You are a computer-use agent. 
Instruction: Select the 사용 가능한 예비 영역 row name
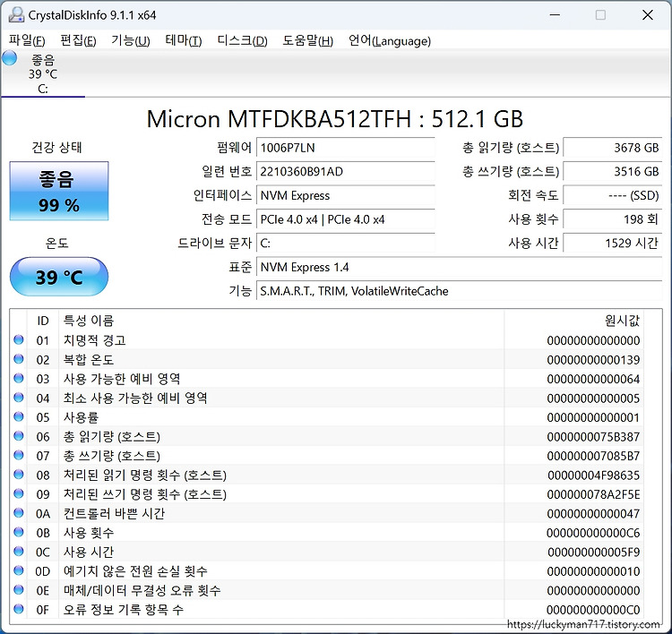pos(122,379)
